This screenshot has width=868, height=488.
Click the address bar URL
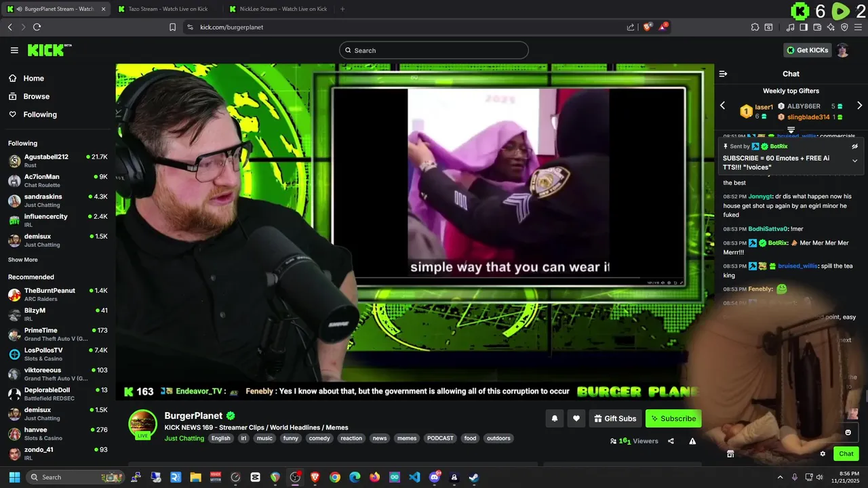click(232, 27)
